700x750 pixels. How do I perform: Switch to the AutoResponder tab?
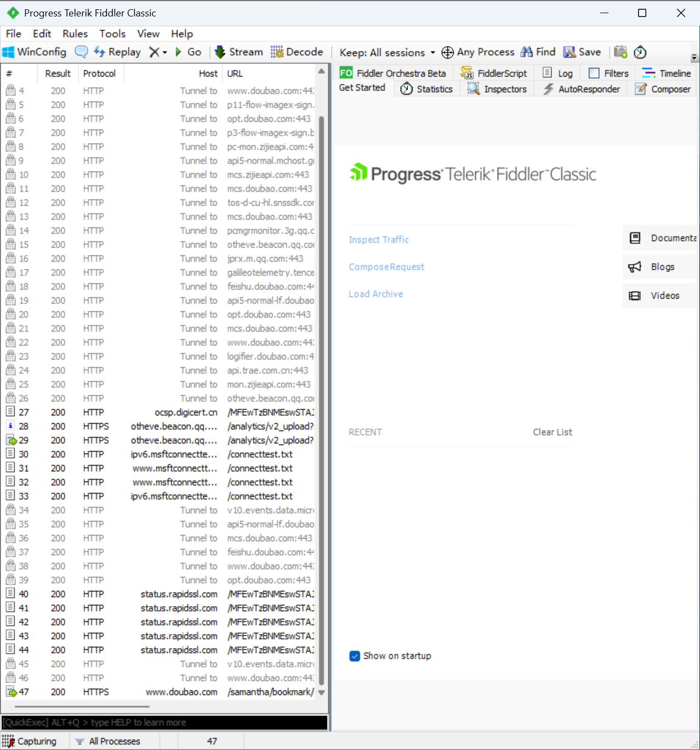click(x=582, y=89)
